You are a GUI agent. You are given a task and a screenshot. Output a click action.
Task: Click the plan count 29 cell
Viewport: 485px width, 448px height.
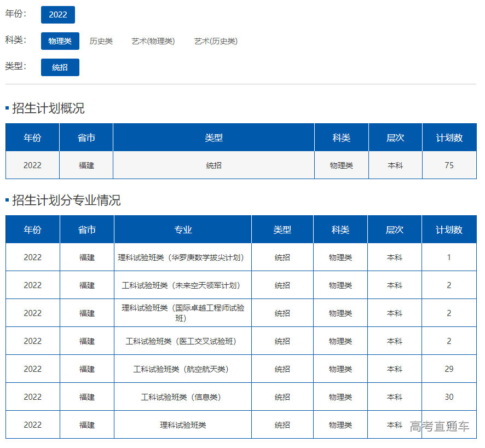(449, 369)
